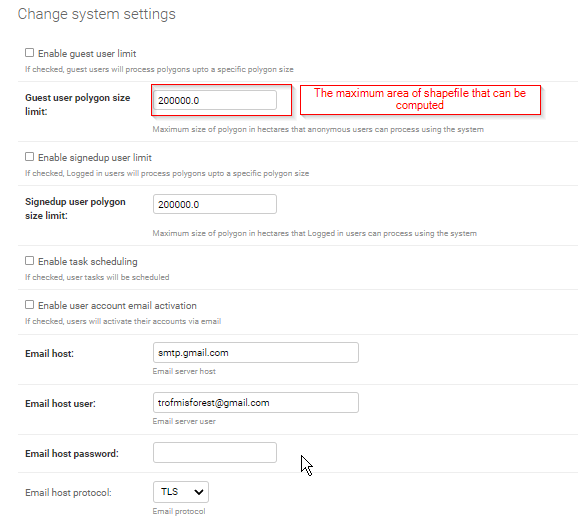Click the chevron arrow on TLS dropdown

199,492
